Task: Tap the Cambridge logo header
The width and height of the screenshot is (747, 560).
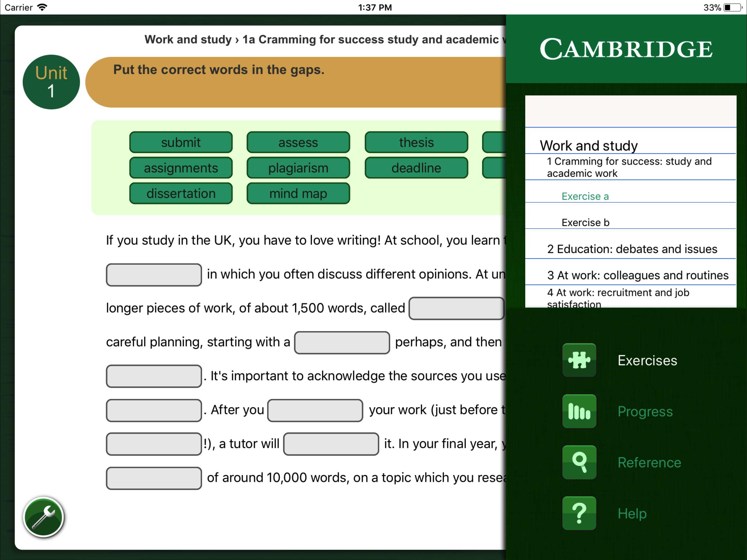Action: pos(626,49)
